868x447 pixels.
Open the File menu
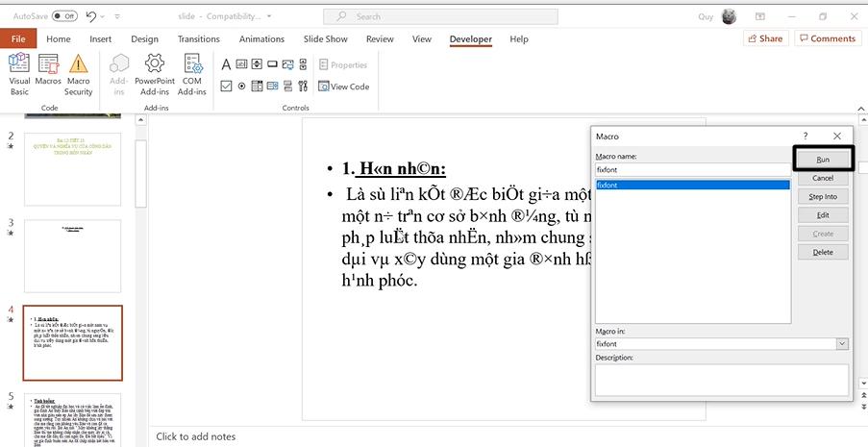[18, 39]
